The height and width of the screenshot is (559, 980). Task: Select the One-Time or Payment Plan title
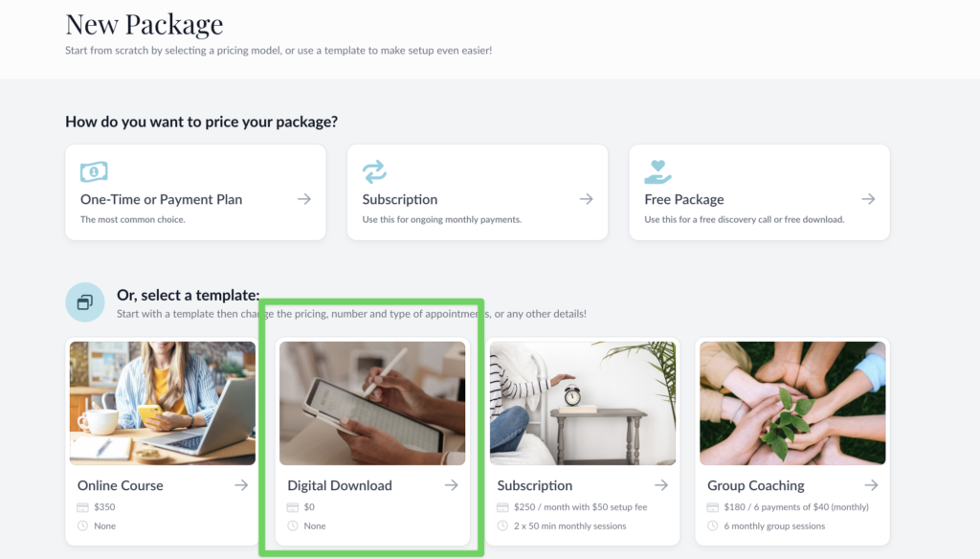(161, 199)
